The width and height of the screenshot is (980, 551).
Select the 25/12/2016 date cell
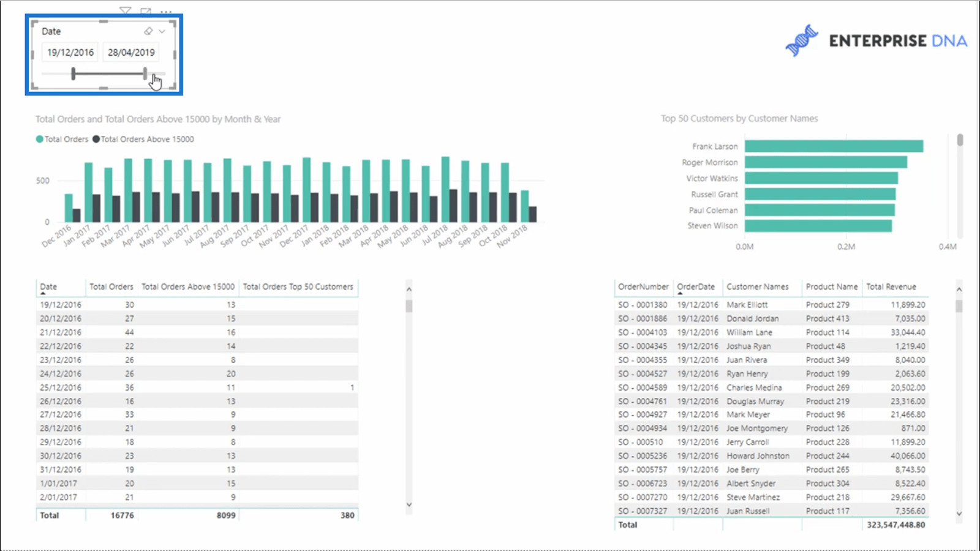click(x=61, y=388)
